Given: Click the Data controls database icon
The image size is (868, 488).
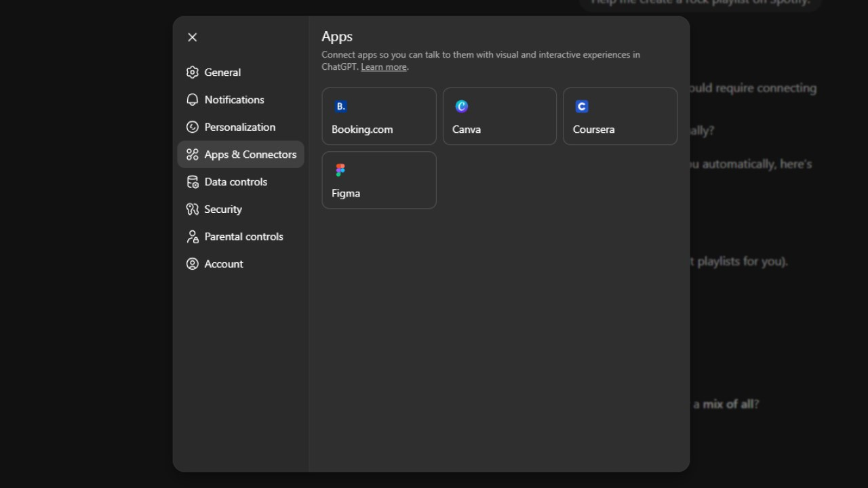Looking at the screenshot, I should [x=193, y=182].
